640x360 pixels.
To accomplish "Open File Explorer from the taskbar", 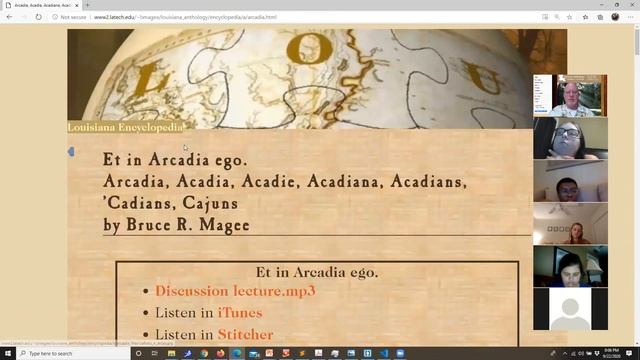I will coord(171,353).
